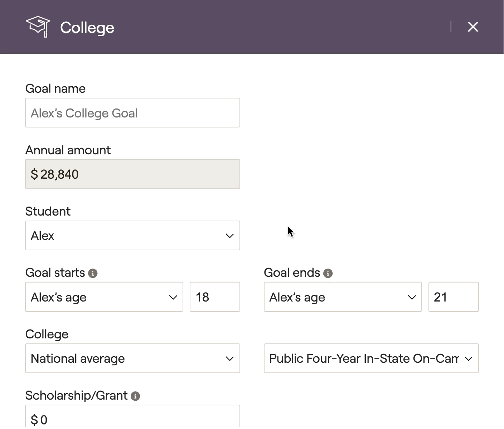Screen dimensions: 504x429
Task: Click the Goal starts info icon
Action: pos(93,273)
